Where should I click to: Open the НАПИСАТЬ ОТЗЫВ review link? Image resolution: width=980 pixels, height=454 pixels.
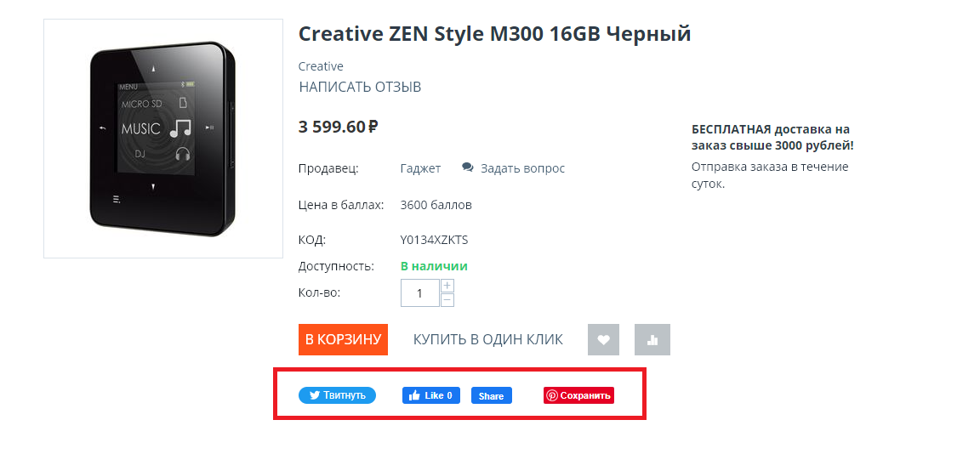pyautogui.click(x=360, y=87)
